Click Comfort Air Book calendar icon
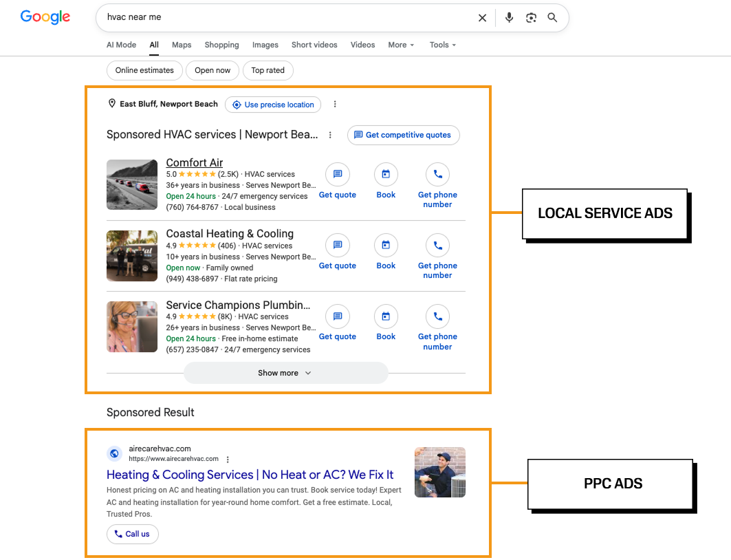The image size is (731, 560). click(x=386, y=174)
